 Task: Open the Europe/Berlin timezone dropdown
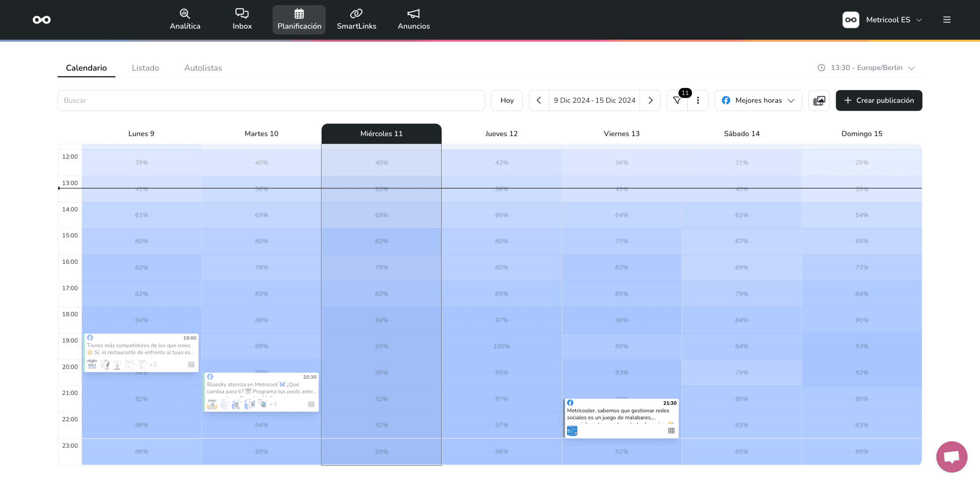point(867,68)
